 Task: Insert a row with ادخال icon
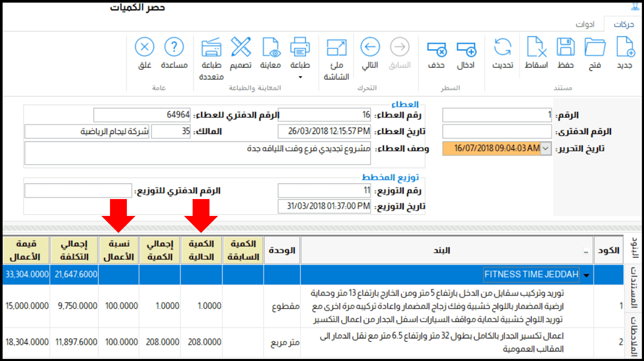tap(466, 48)
